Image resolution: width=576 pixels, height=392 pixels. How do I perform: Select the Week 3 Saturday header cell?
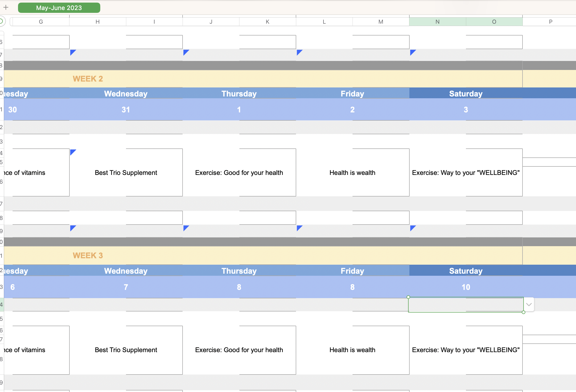tap(466, 271)
